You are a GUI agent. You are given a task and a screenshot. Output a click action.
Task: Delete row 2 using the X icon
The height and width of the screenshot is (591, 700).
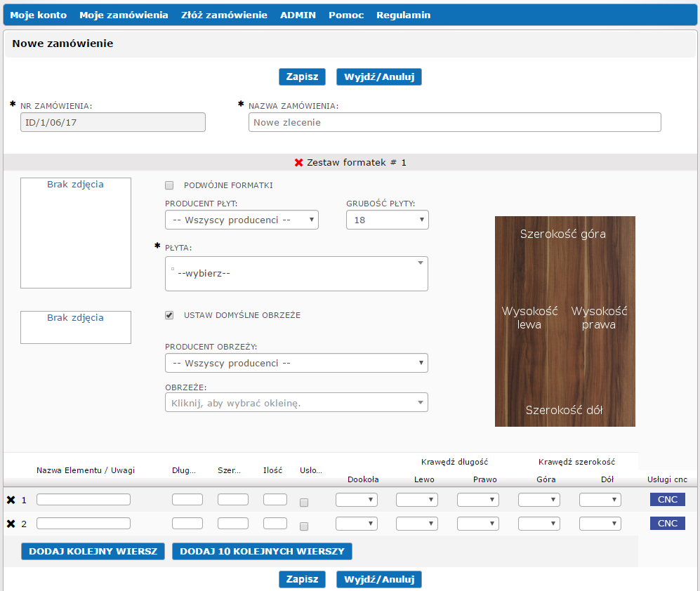click(x=11, y=524)
